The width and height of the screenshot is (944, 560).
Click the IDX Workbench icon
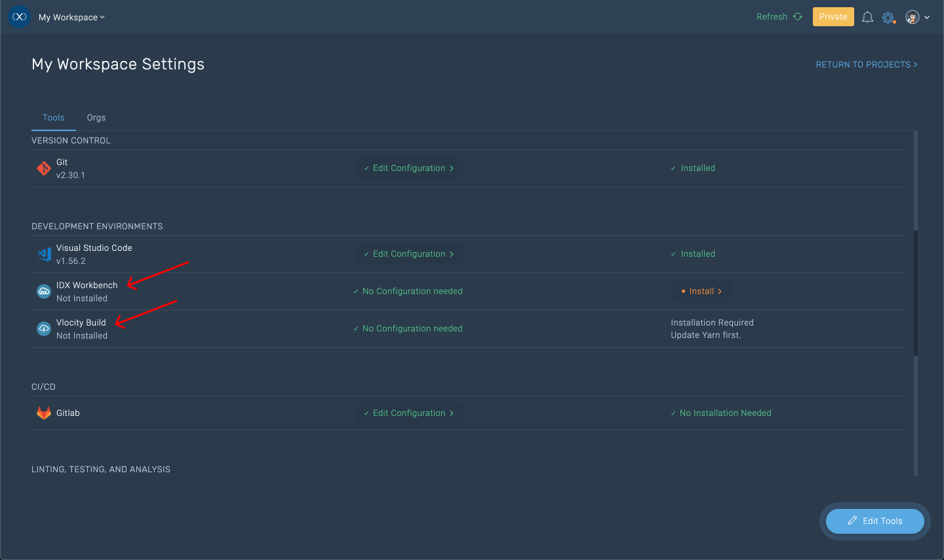click(x=44, y=291)
